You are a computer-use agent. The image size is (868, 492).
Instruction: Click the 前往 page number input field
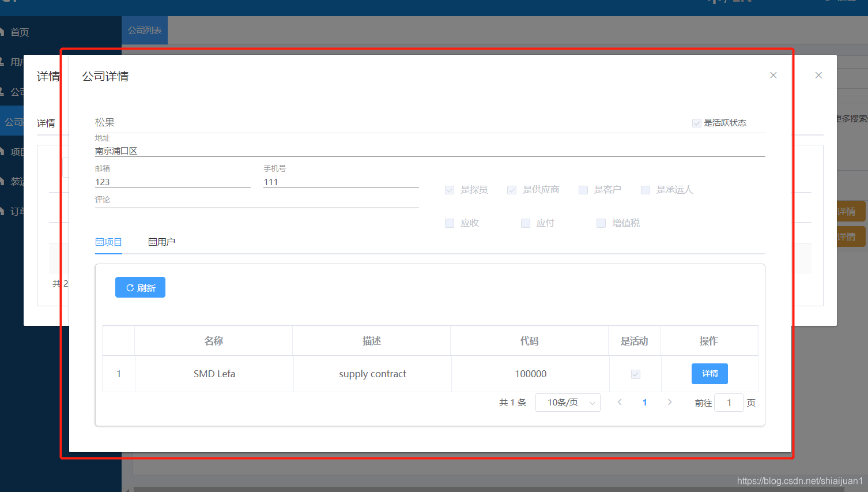(729, 403)
